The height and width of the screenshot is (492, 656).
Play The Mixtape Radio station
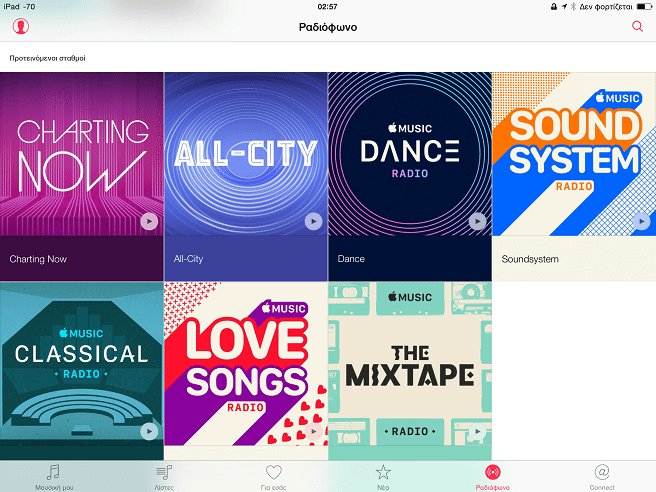pos(477,431)
